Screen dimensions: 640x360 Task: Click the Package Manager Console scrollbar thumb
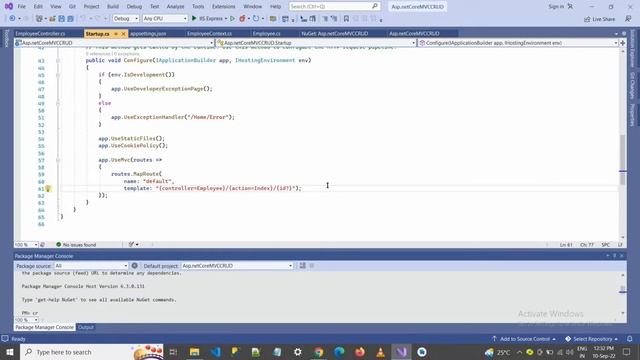622,289
